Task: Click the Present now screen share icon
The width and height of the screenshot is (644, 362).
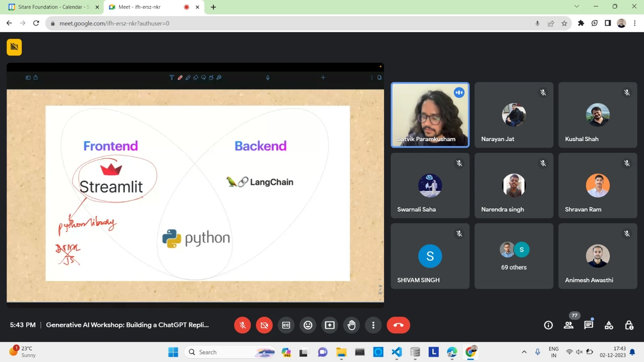Action: coord(330,325)
